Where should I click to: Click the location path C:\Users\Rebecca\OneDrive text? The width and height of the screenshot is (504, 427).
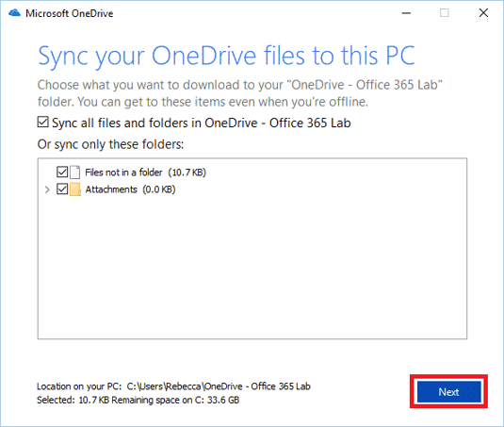(219, 386)
